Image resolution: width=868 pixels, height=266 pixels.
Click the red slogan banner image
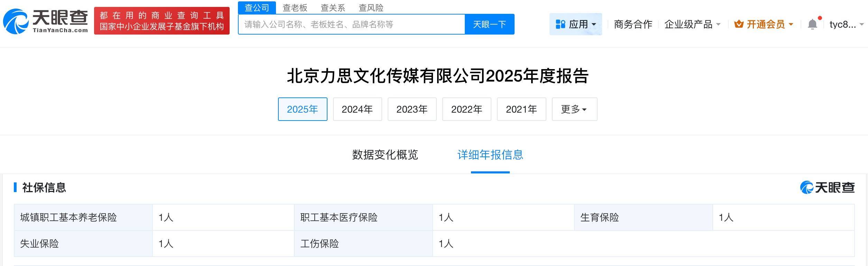click(x=162, y=21)
